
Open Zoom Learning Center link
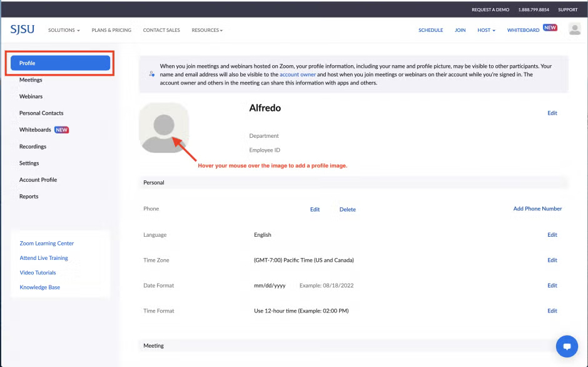click(46, 243)
